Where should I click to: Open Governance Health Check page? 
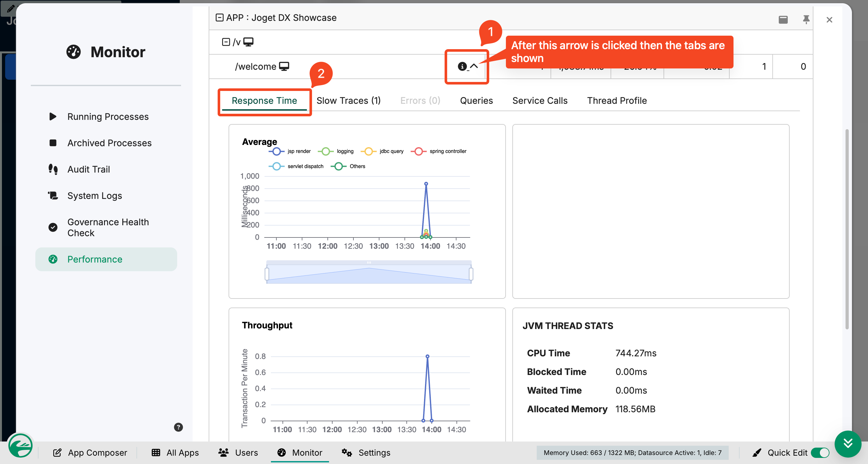point(108,228)
